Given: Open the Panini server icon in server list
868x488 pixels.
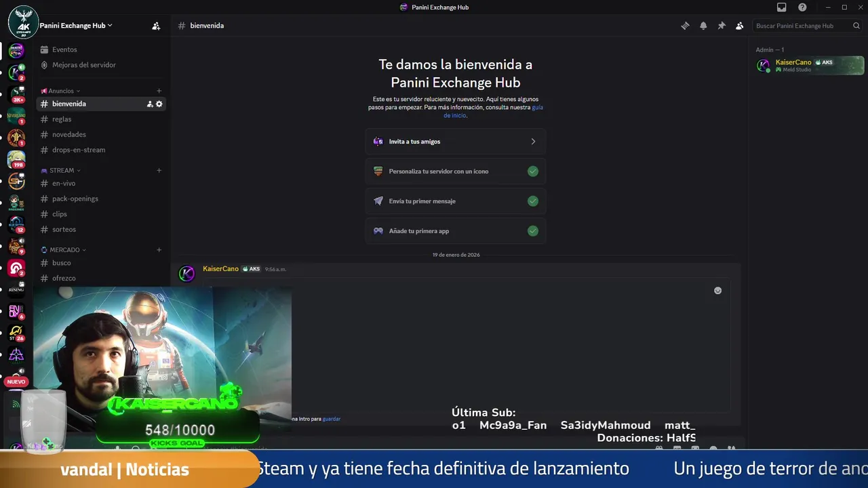Looking at the screenshot, I should tap(16, 50).
